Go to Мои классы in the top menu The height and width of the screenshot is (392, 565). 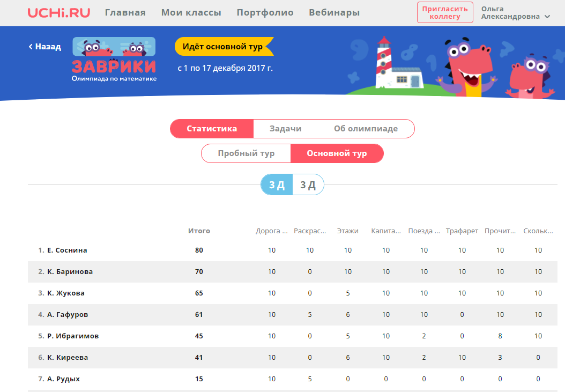[x=191, y=13]
